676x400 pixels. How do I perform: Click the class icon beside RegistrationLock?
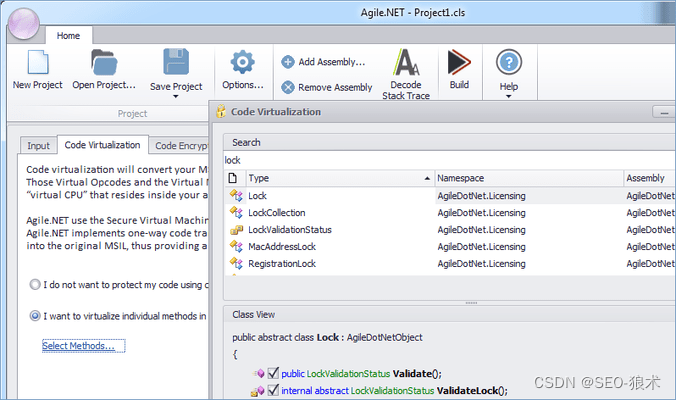coord(236,263)
